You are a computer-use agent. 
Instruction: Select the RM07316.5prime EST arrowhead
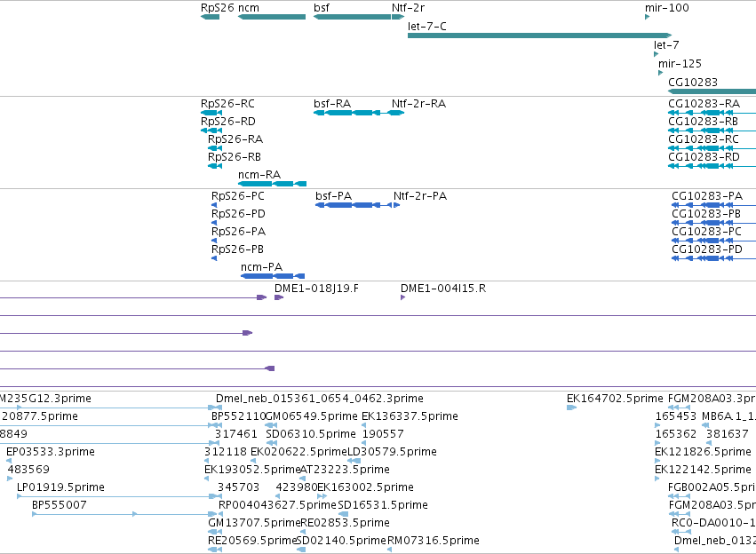[389, 550]
